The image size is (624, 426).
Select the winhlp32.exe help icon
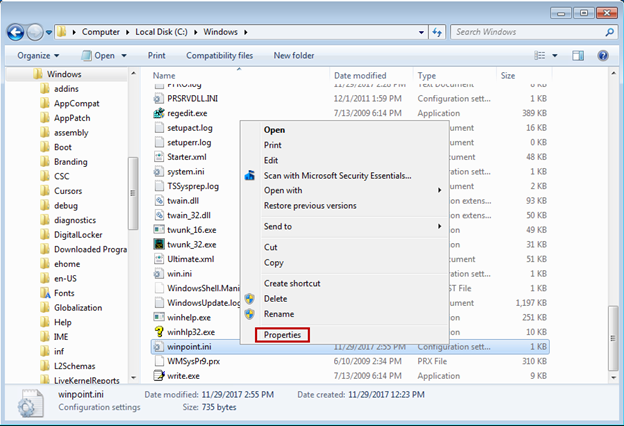(x=159, y=332)
